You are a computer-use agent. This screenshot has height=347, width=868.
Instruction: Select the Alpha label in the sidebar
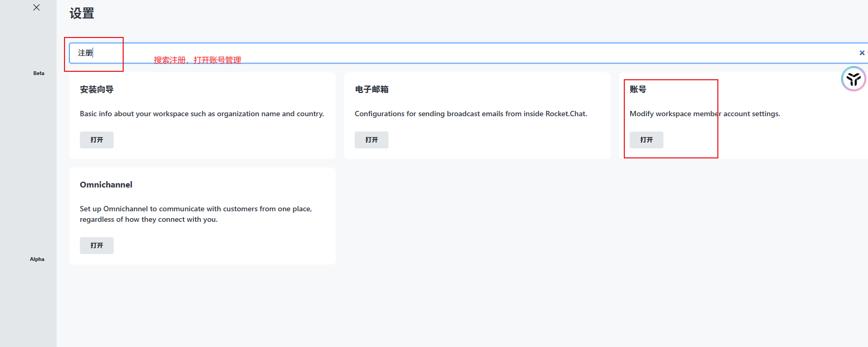point(37,259)
